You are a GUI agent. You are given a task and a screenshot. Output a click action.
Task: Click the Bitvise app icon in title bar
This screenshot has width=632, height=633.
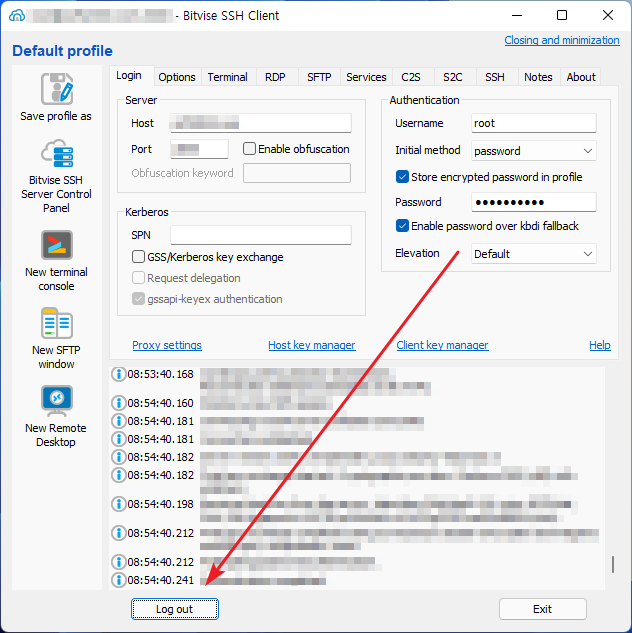pos(17,15)
